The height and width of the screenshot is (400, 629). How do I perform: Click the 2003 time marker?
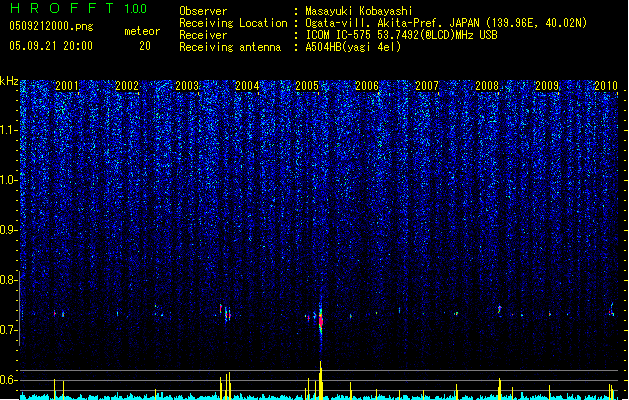187,86
